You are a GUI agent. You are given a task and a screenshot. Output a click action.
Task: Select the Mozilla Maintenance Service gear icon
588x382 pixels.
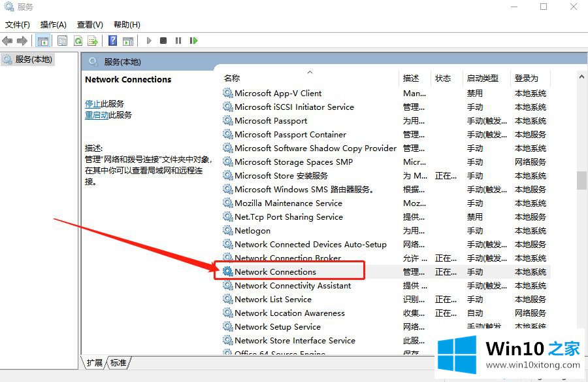(227, 203)
